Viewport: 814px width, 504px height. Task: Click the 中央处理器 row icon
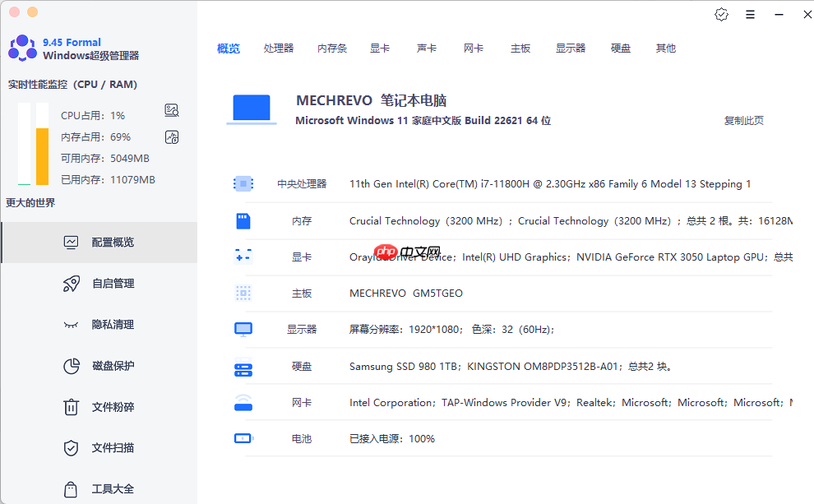pos(243,183)
